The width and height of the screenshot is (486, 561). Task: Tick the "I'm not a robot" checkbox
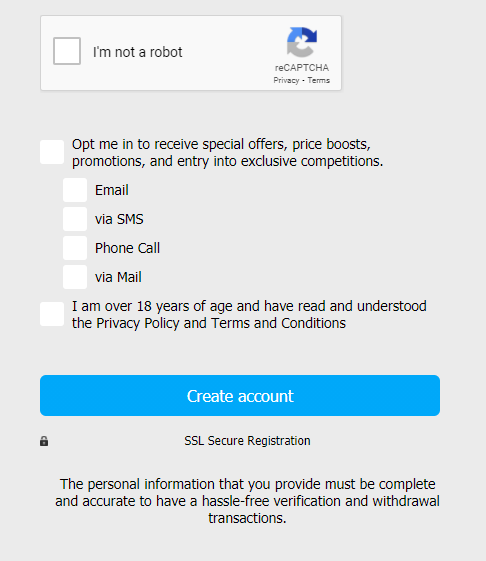pyautogui.click(x=67, y=51)
